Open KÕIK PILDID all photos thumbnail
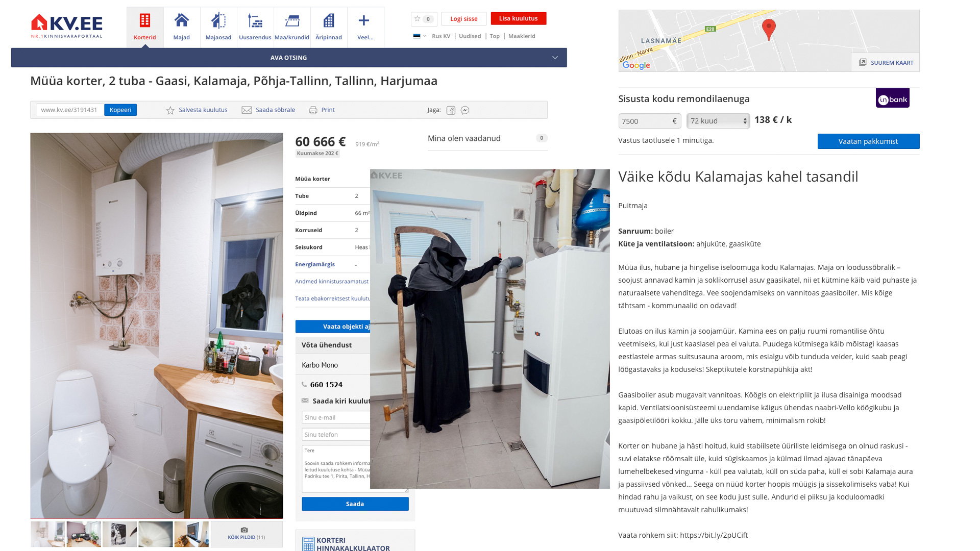Viewport: 980px width, 551px height. coord(247,534)
